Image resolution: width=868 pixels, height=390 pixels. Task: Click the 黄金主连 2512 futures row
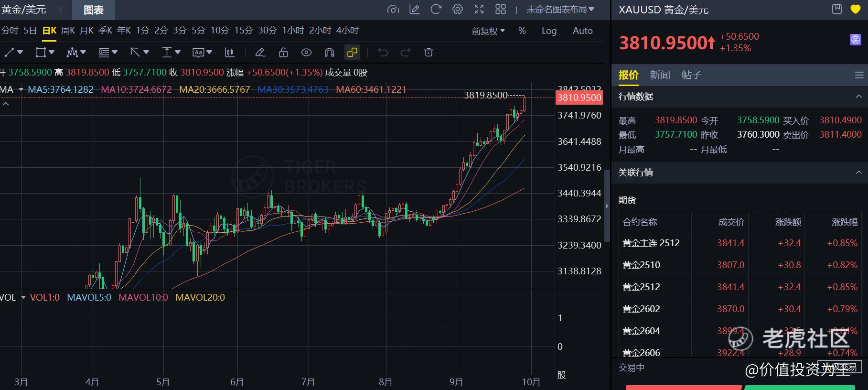(x=651, y=243)
